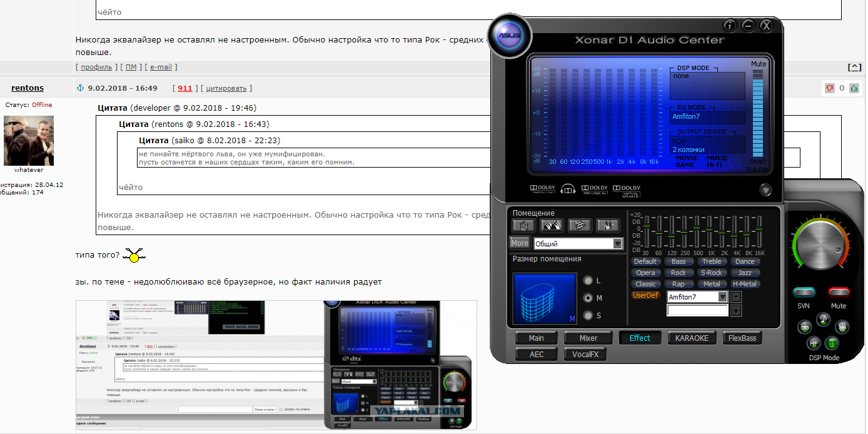Collapse panel with round down-arrow button
This screenshot has width=868, height=434.
tap(765, 190)
